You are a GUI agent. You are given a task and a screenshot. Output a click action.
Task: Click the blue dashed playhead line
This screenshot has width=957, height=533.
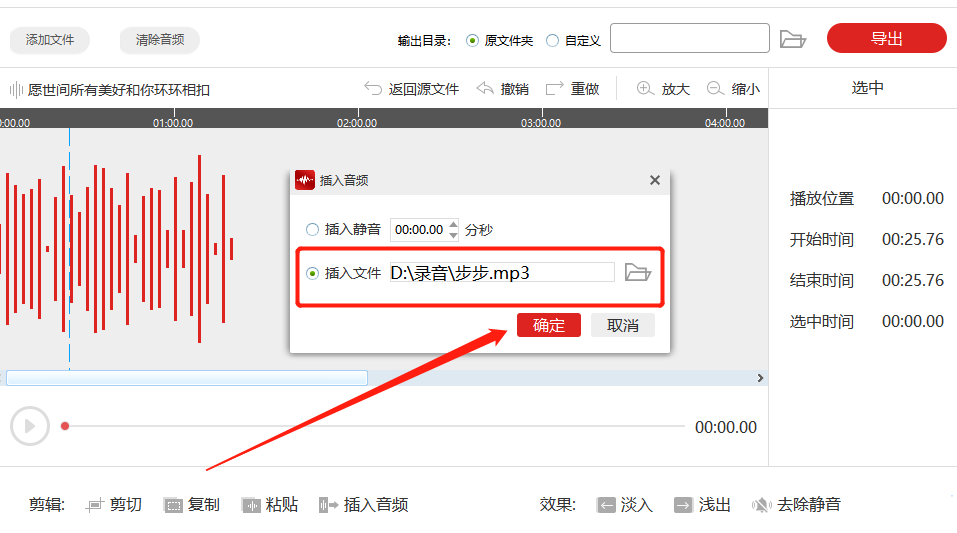coord(69,248)
